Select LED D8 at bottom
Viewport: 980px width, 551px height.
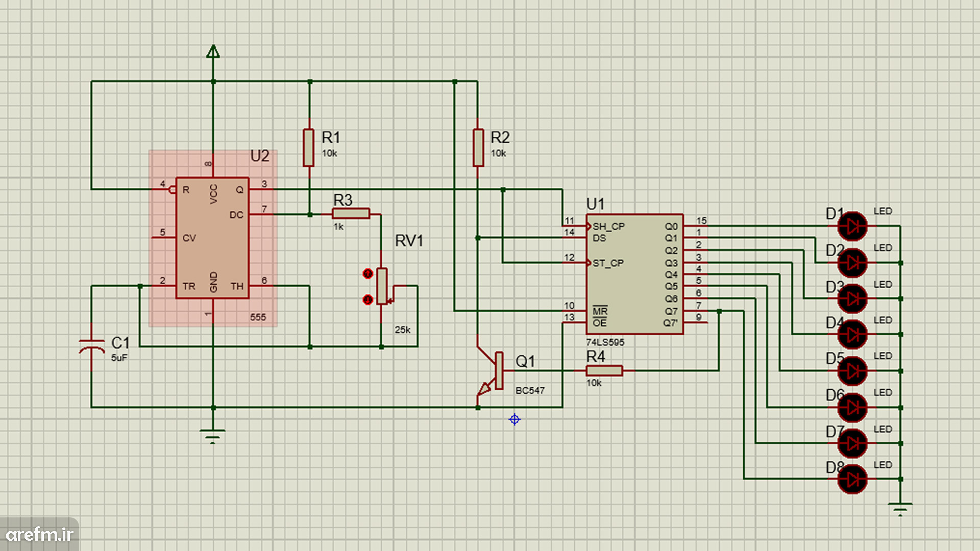click(852, 480)
